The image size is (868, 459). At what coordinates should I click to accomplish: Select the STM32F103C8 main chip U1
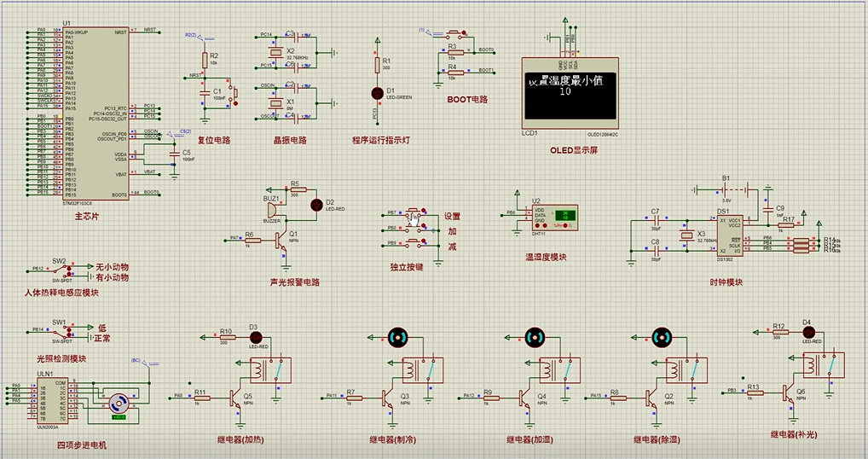tap(96, 114)
